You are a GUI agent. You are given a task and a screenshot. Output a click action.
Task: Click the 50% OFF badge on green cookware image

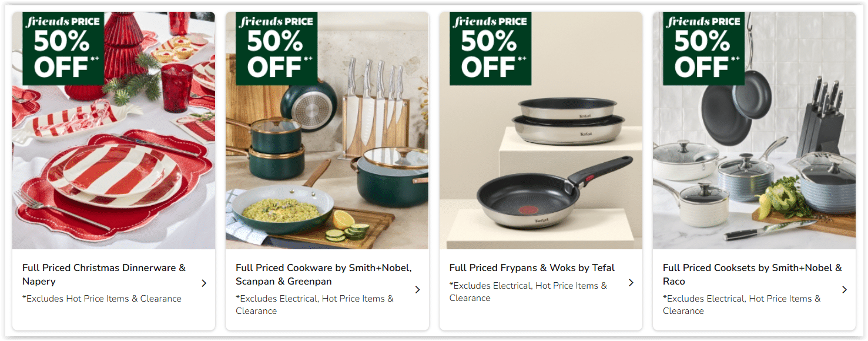(x=277, y=49)
